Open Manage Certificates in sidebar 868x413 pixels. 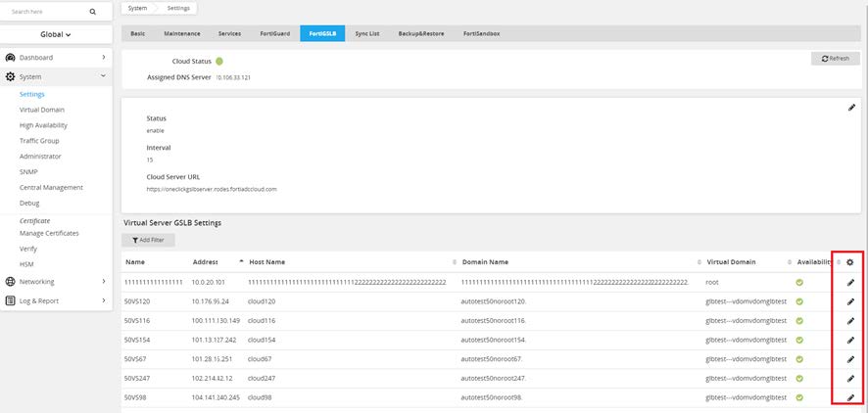(x=49, y=233)
